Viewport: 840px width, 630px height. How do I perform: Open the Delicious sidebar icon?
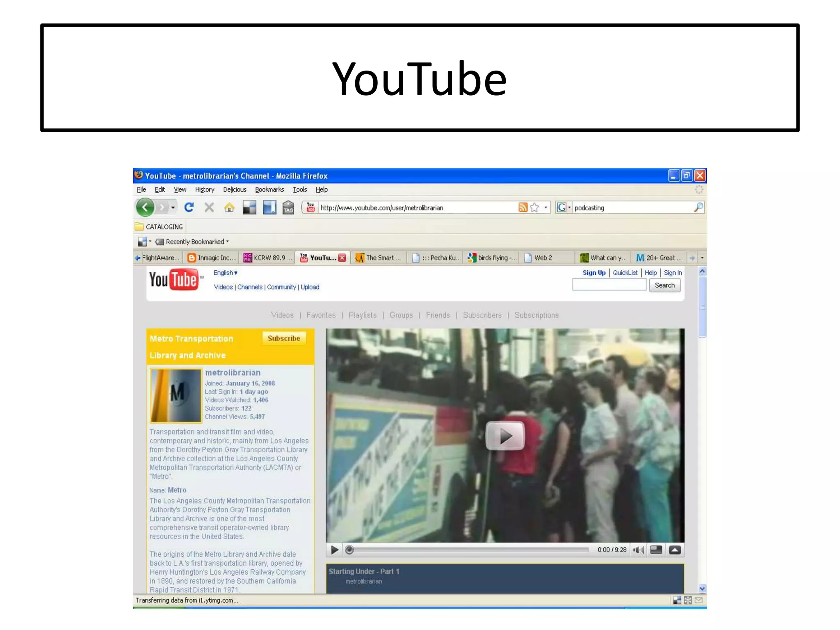pos(269,208)
